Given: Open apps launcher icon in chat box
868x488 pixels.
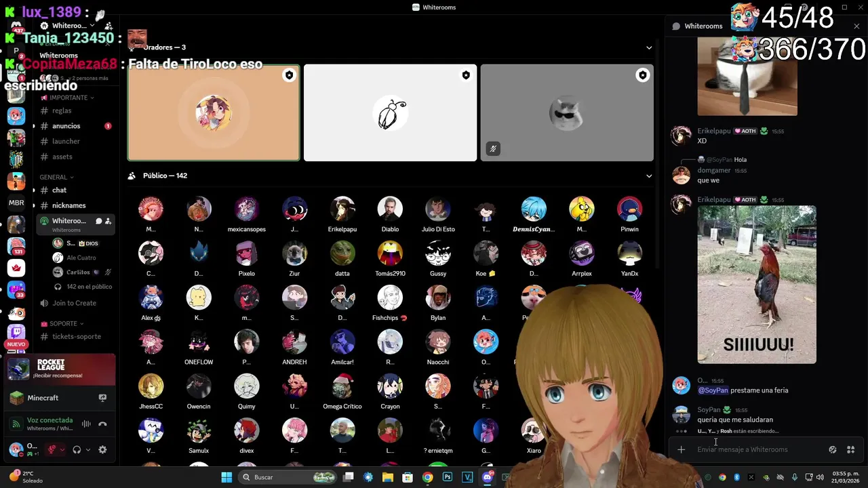Looking at the screenshot, I should coord(850,449).
